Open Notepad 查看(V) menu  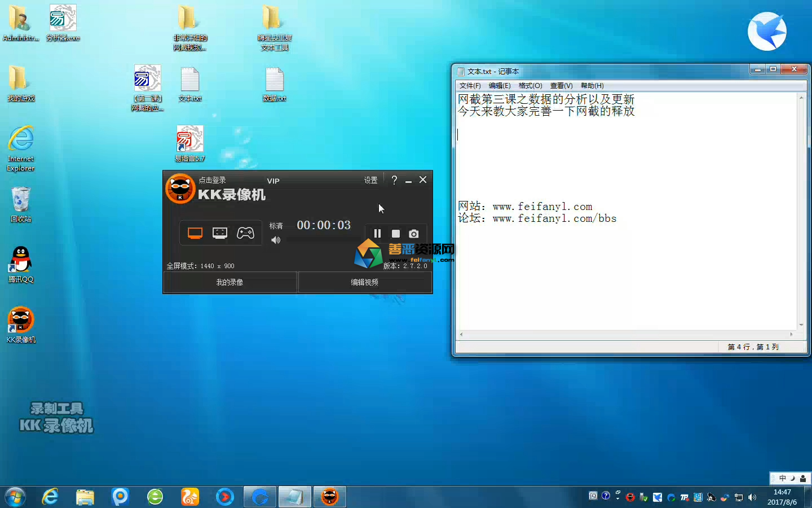click(561, 86)
